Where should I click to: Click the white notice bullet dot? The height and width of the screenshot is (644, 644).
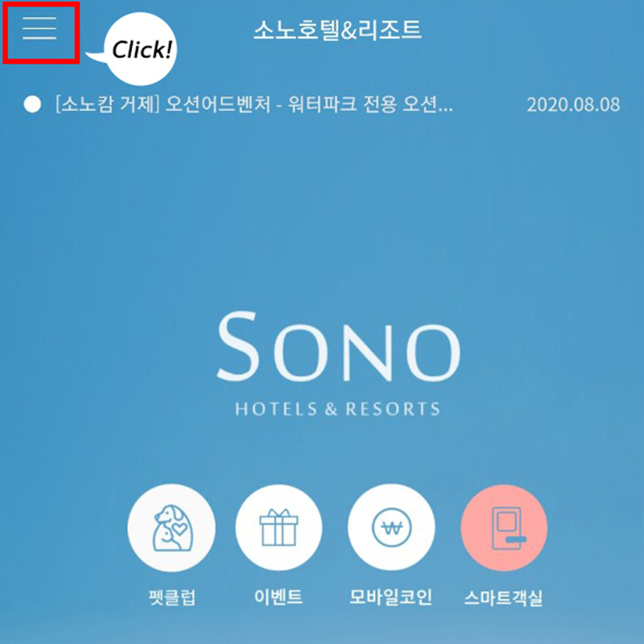point(32,105)
